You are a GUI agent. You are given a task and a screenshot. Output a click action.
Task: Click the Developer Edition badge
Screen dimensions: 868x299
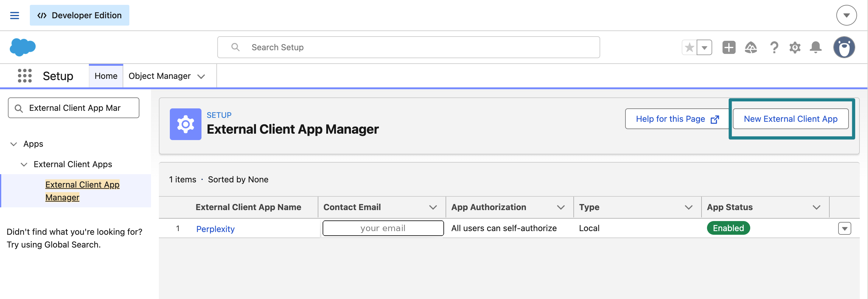pos(79,15)
